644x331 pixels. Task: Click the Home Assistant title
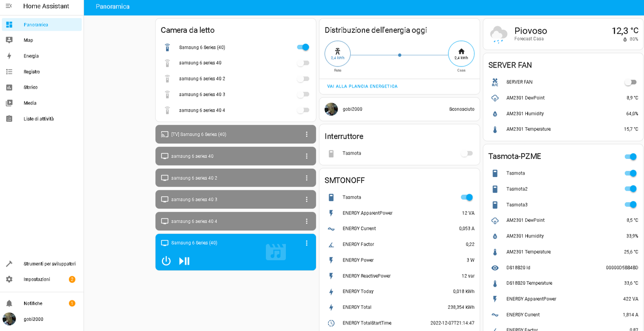(46, 6)
